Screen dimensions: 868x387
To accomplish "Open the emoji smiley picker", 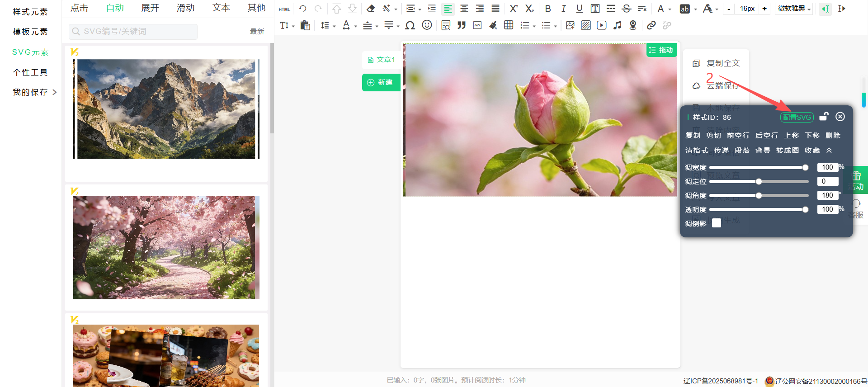I will click(427, 25).
